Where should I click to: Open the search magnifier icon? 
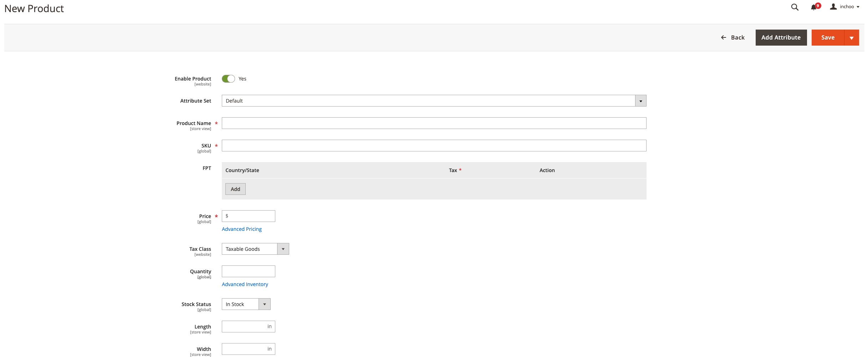tap(795, 7)
